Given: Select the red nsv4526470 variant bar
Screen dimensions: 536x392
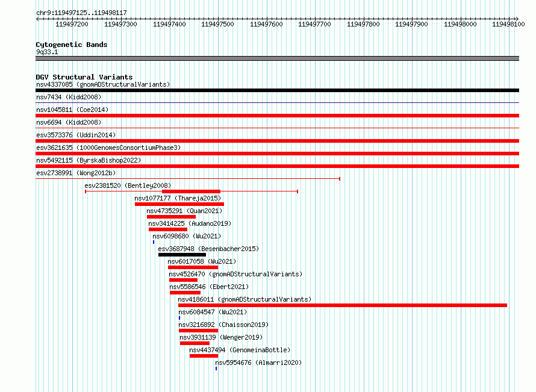Looking at the screenshot, I should pos(183,280).
